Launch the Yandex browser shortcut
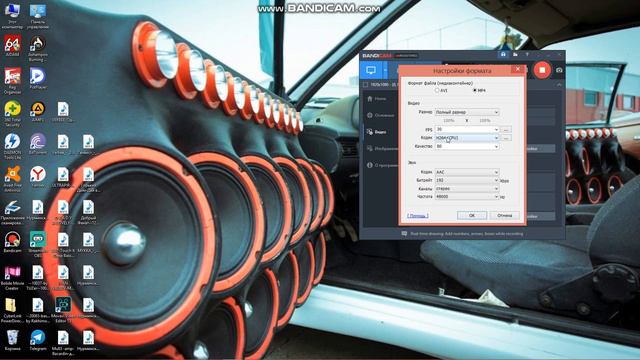Image resolution: width=640 pixels, height=360 pixels. coord(38,176)
